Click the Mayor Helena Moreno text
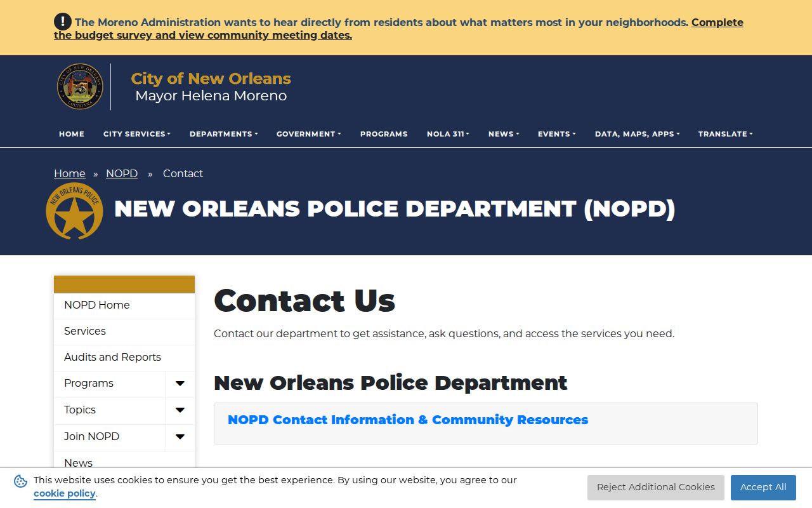Viewport: 812px width, 508px height. coord(211,96)
